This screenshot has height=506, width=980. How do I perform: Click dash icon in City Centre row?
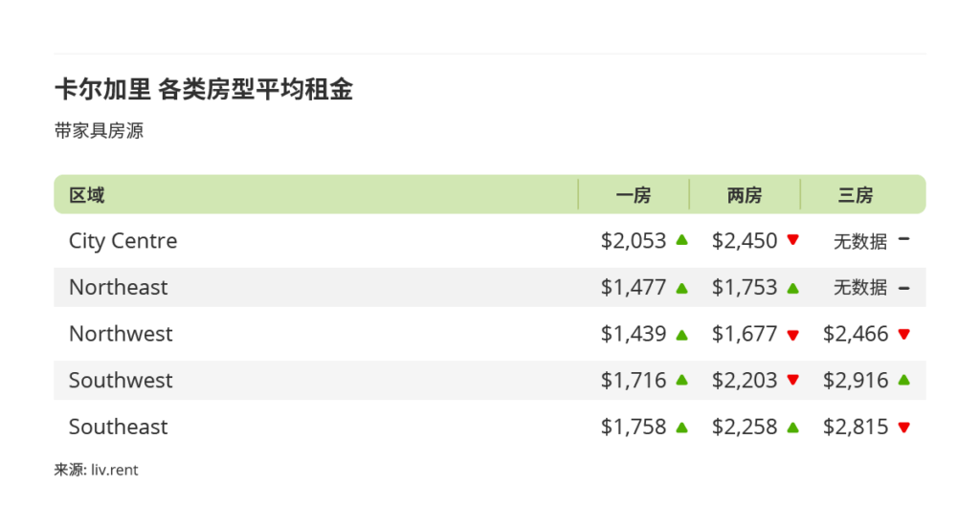[x=903, y=239]
